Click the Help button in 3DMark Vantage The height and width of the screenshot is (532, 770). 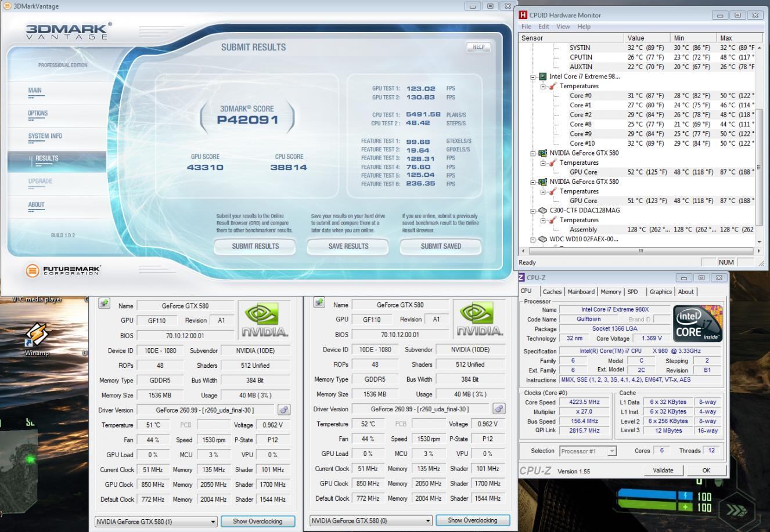(478, 47)
